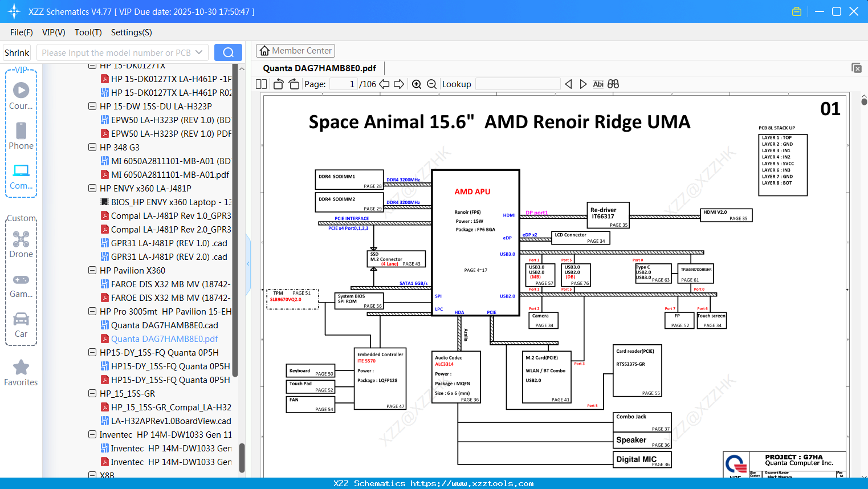The width and height of the screenshot is (868, 489).
Task: Select the Quanta DAG7HAMB8E0.pdf tab
Action: 320,68
